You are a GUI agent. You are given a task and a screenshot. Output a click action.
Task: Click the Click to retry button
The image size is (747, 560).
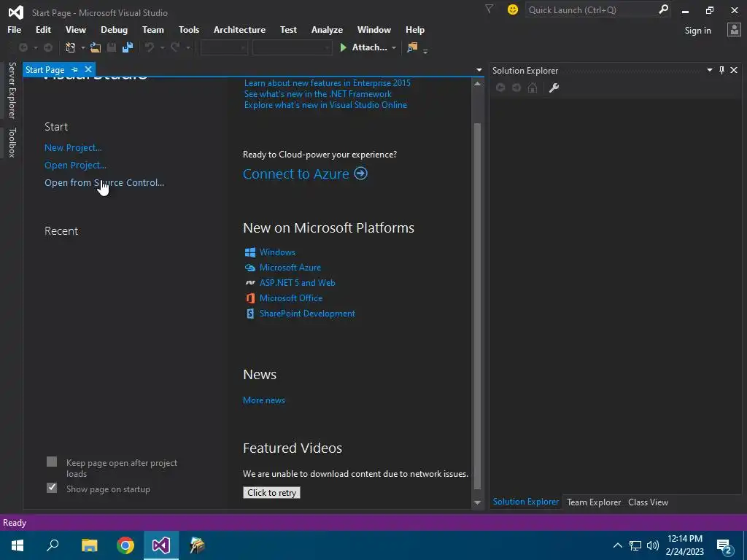pyautogui.click(x=271, y=493)
